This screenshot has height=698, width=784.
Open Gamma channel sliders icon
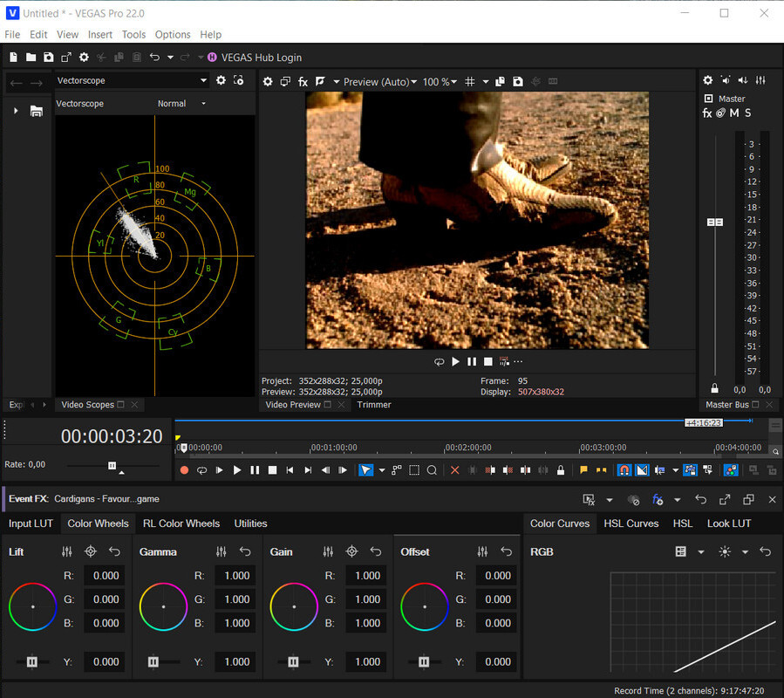(x=221, y=551)
